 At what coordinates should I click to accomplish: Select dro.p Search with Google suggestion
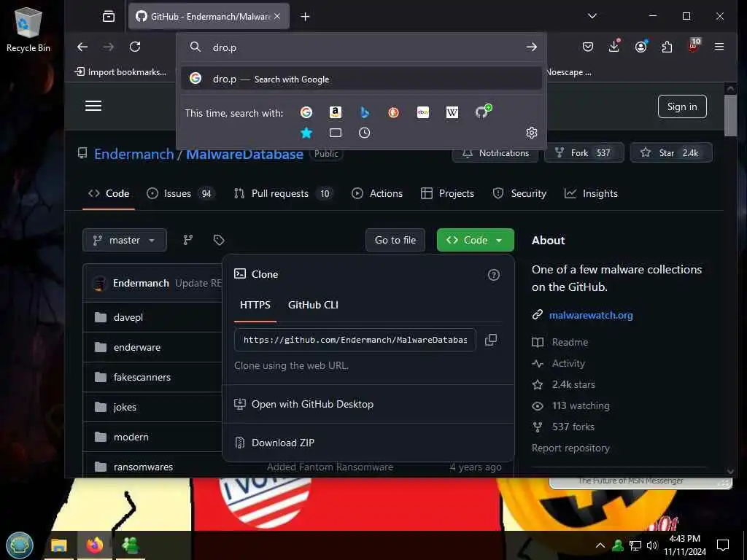362,79
